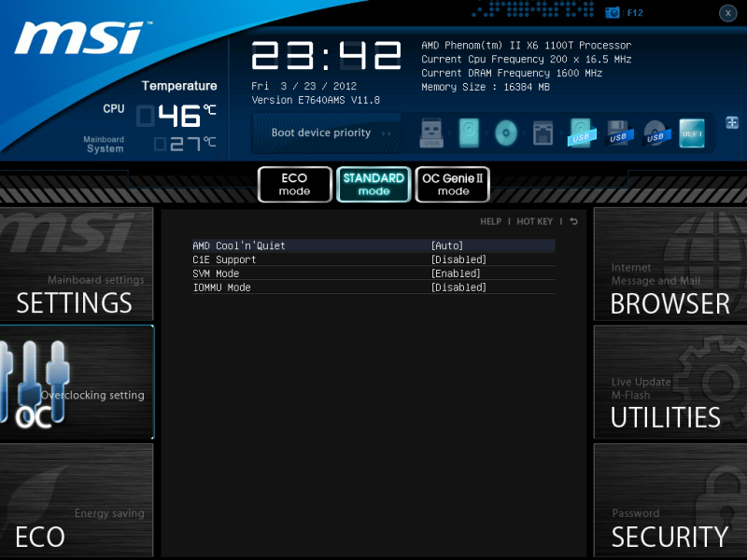Screen dimensions: 747x560
Task: Open the OC overclocking setting panel
Action: coord(77,383)
